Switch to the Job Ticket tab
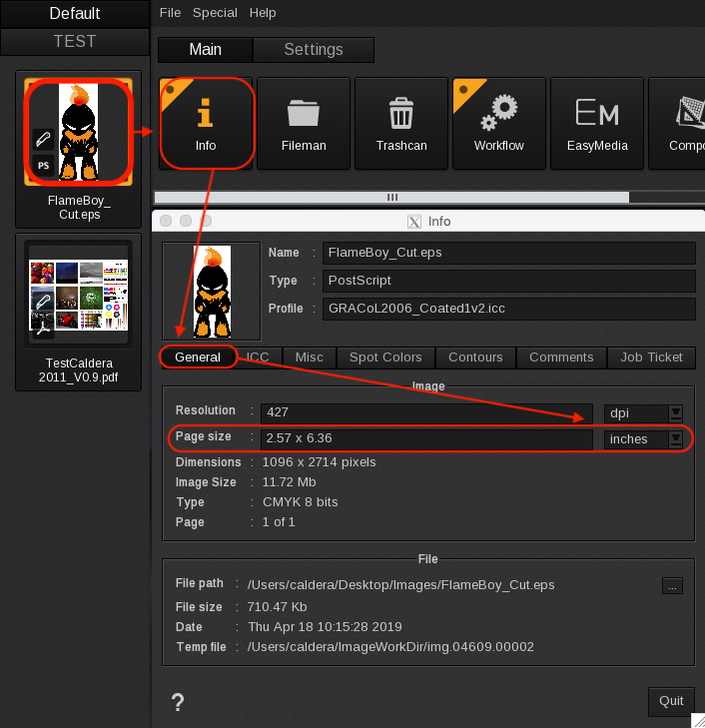The width and height of the screenshot is (705, 728). 651,358
